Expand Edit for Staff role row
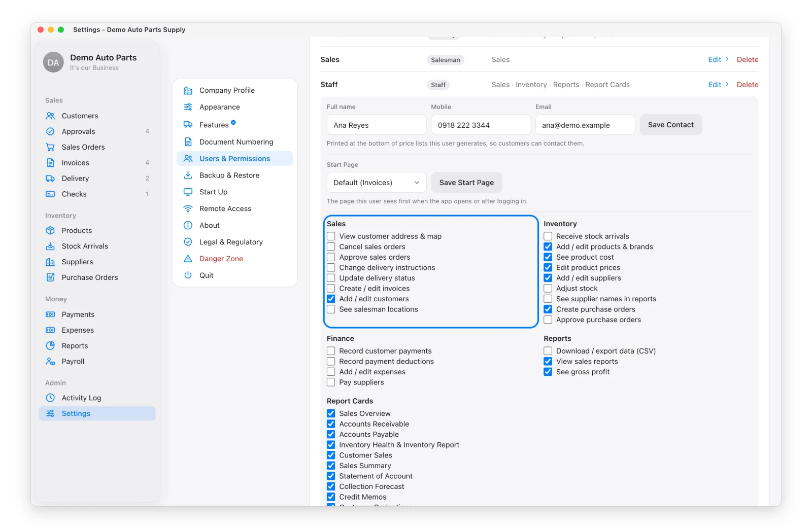Viewport: 812px width, 529px height. tap(718, 85)
